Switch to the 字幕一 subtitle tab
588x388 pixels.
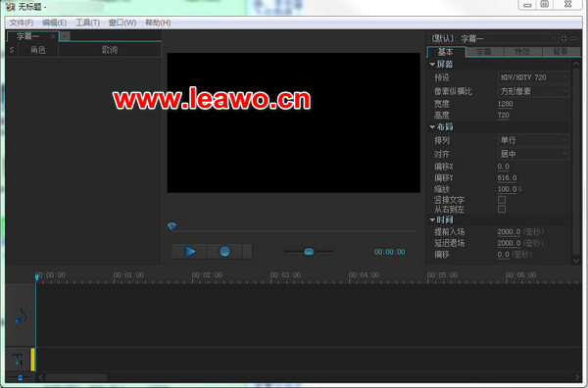(x=28, y=36)
